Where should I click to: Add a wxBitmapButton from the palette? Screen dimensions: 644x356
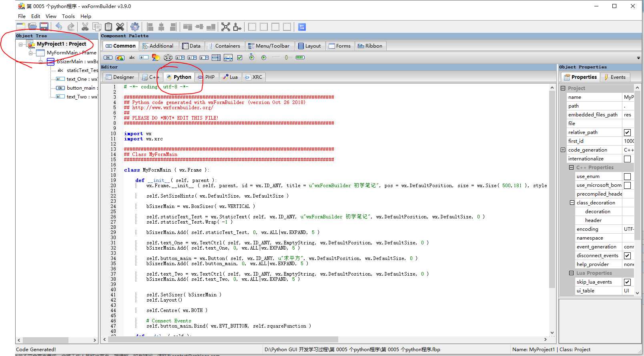coord(120,58)
